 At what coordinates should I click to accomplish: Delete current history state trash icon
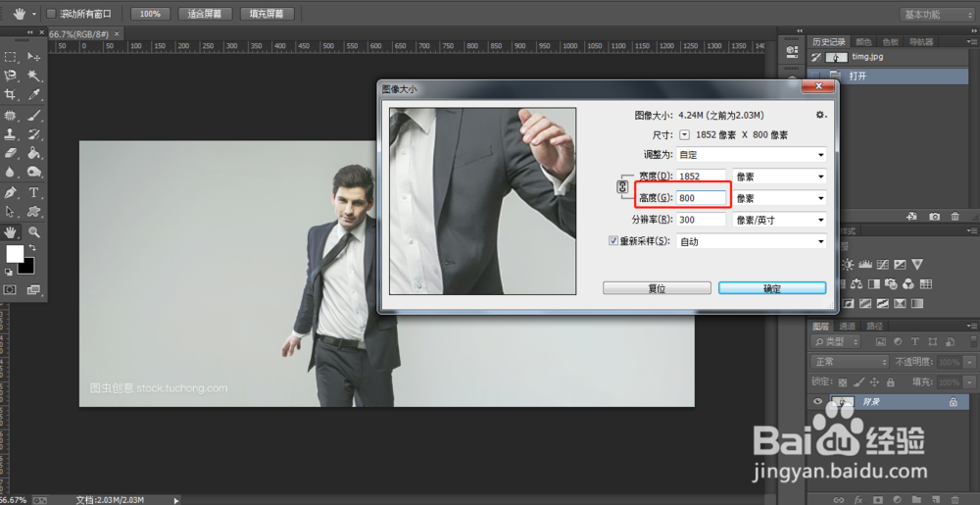coord(955,217)
